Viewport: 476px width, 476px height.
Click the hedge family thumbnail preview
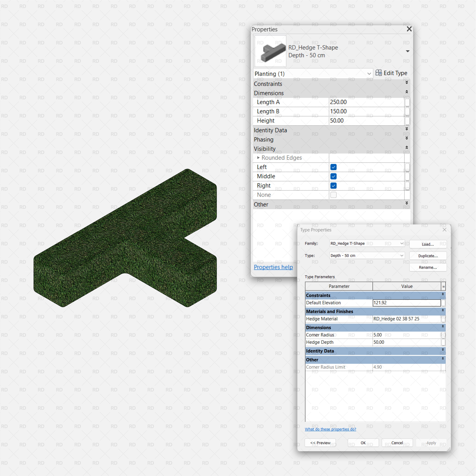(x=270, y=51)
